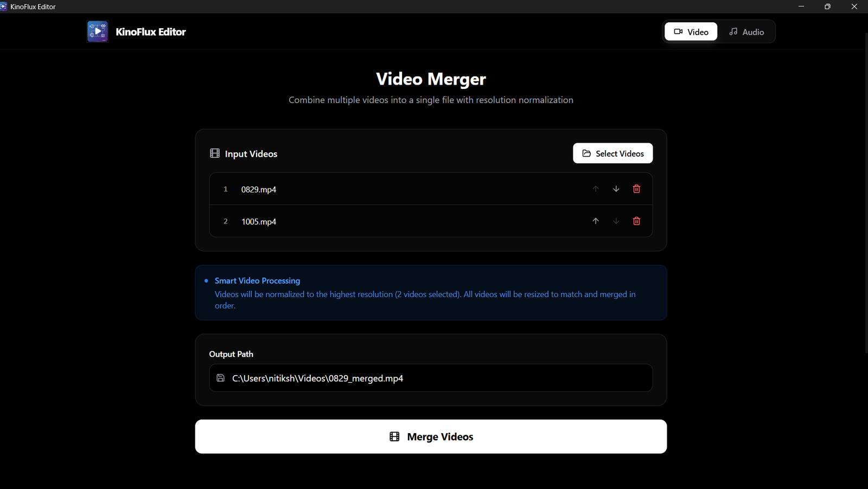Restore down the application window
The image size is (868, 489).
click(x=827, y=7)
